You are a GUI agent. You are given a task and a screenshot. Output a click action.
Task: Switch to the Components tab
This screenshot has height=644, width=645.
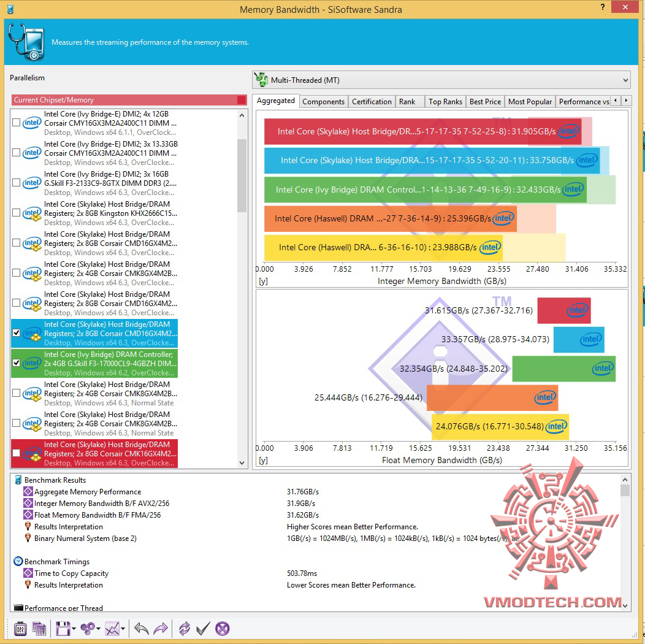point(323,102)
